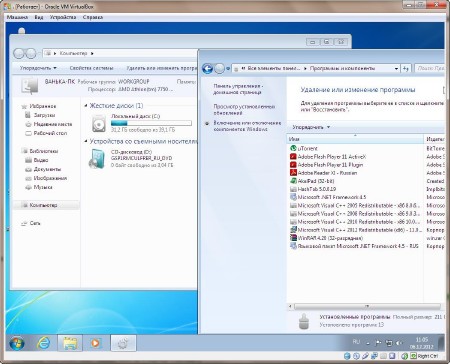Select the µTorrent program icon

pyautogui.click(x=293, y=148)
